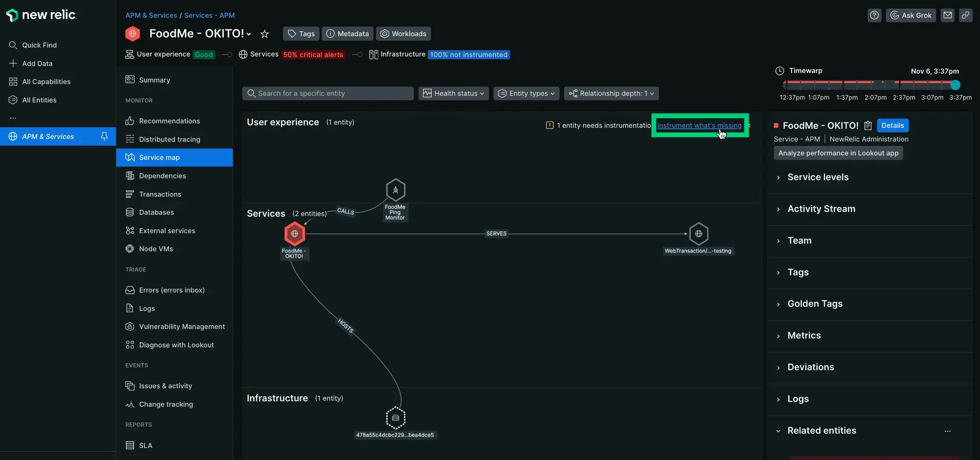Flip the switch between Services and Infrastructure
This screenshot has width=980, height=460.
pyautogui.click(x=358, y=55)
